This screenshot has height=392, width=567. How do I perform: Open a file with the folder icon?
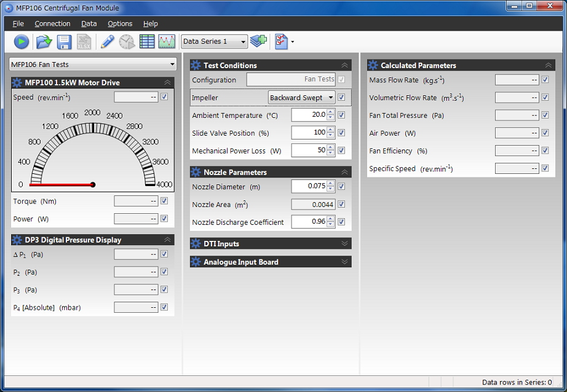point(44,42)
